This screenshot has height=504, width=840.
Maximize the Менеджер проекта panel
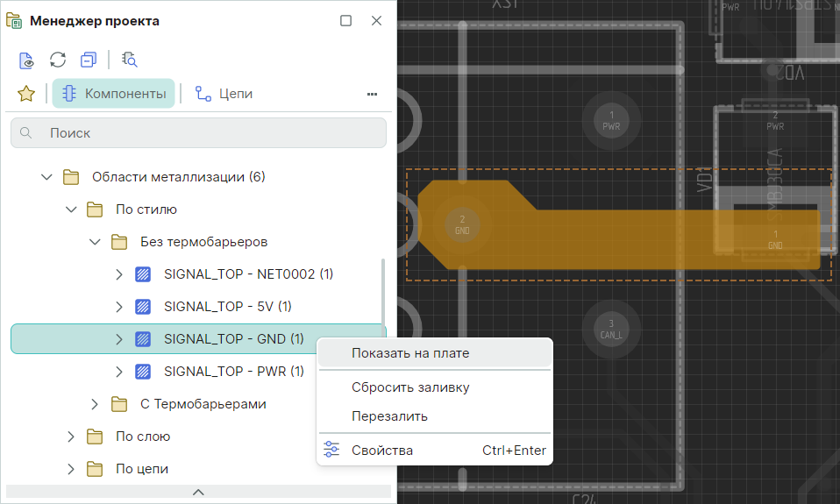point(345,21)
